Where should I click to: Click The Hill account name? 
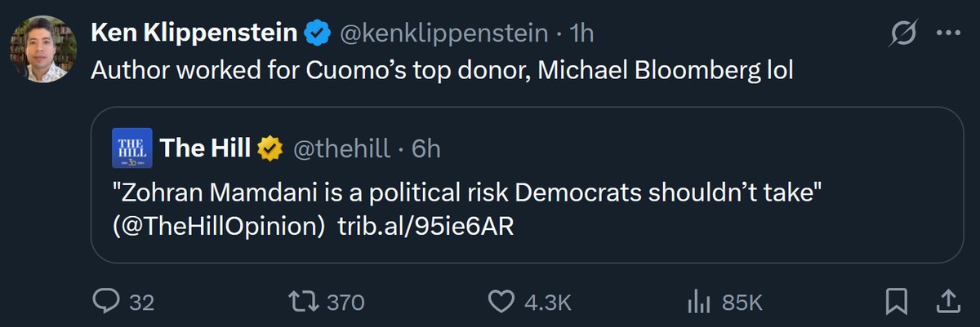click(x=205, y=148)
